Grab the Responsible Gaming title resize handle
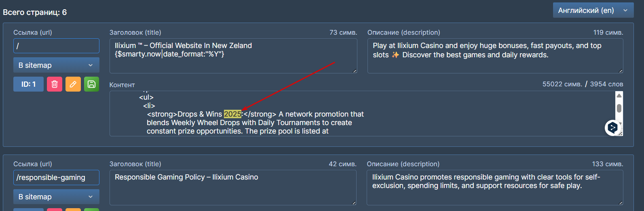Viewport: 644px width, 211px height. [x=354, y=203]
